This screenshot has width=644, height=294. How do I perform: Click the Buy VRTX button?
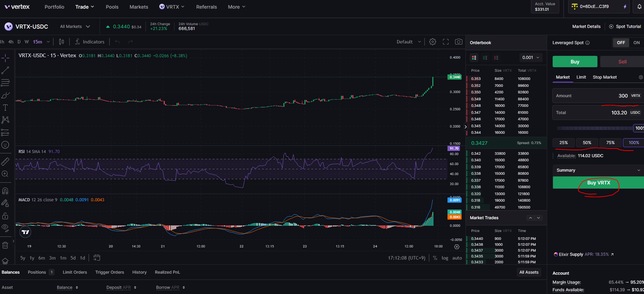pyautogui.click(x=598, y=183)
